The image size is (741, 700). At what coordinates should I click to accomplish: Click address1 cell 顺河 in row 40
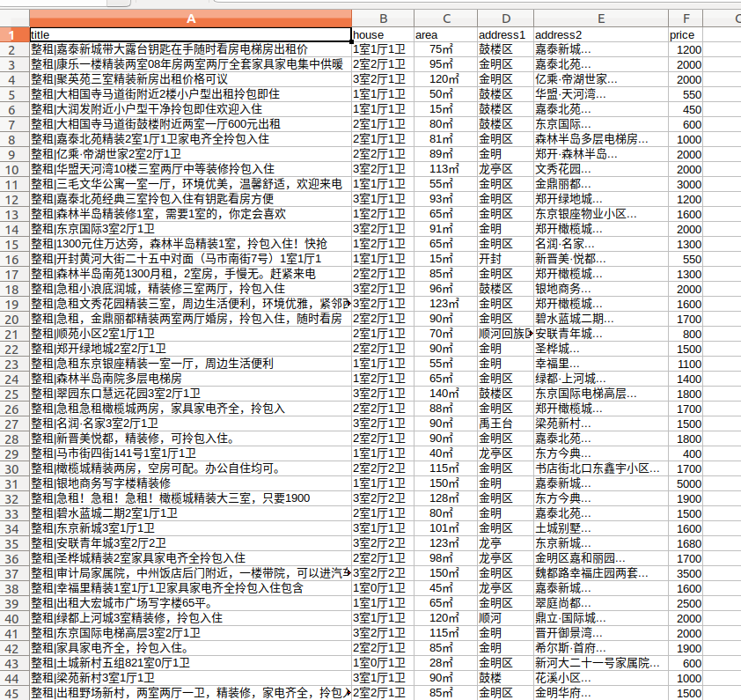pos(506,618)
